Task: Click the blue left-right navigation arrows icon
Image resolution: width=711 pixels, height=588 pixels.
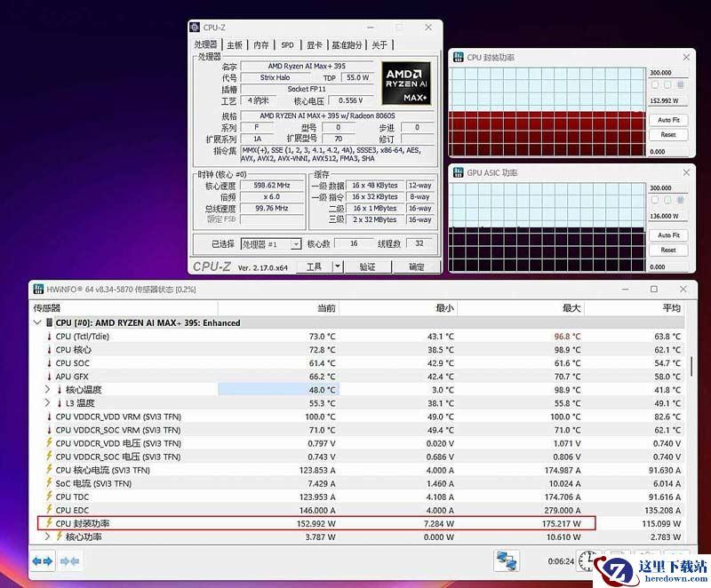Action: click(x=43, y=560)
